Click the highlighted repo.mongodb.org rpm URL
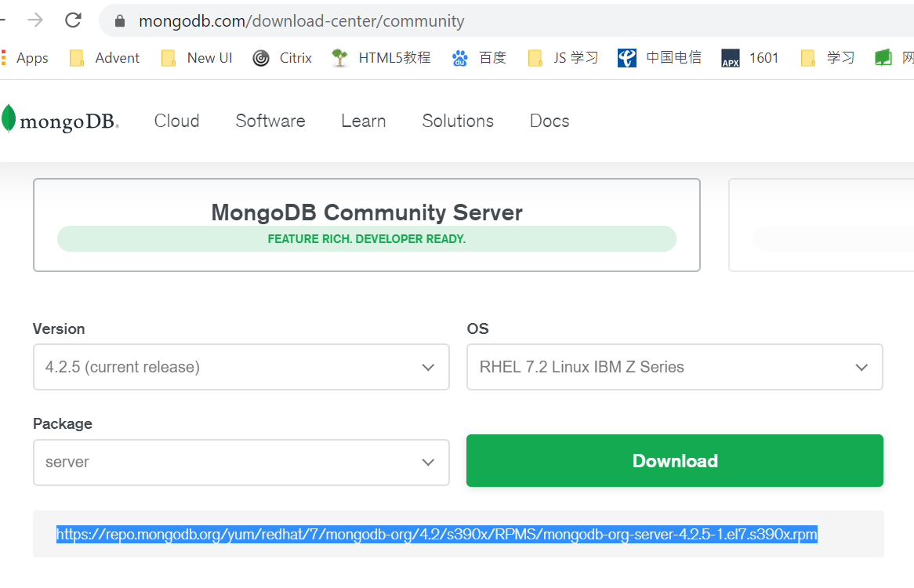 437,534
